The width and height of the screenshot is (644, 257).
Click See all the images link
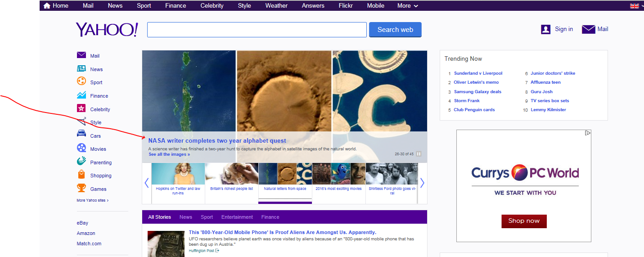[x=169, y=154]
